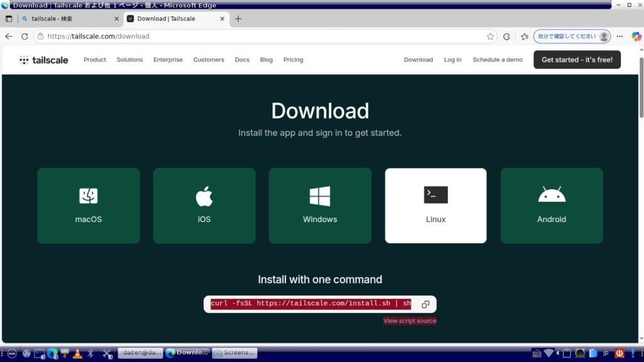Choose the iOS platform with Apple logo
This screenshot has width=644, height=362.
pyautogui.click(x=204, y=206)
